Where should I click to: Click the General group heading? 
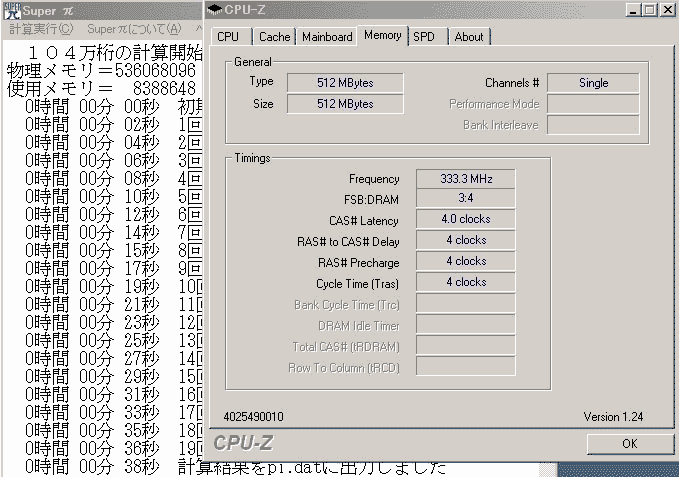point(252,62)
